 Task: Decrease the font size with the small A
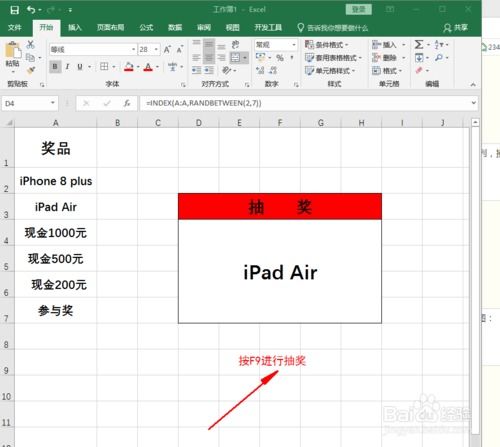coord(180,50)
